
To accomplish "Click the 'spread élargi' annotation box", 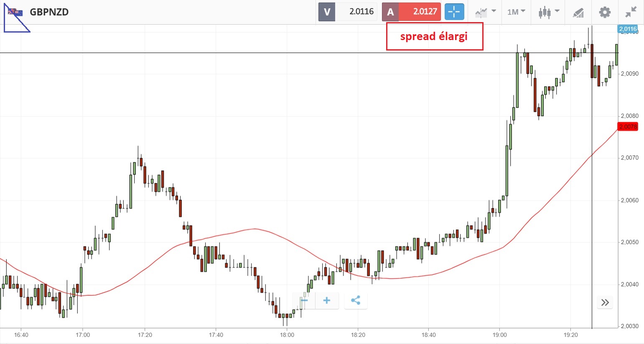I will click(434, 36).
